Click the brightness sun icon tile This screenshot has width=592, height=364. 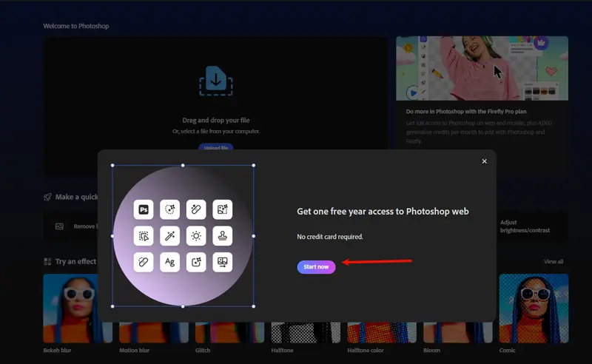point(196,236)
